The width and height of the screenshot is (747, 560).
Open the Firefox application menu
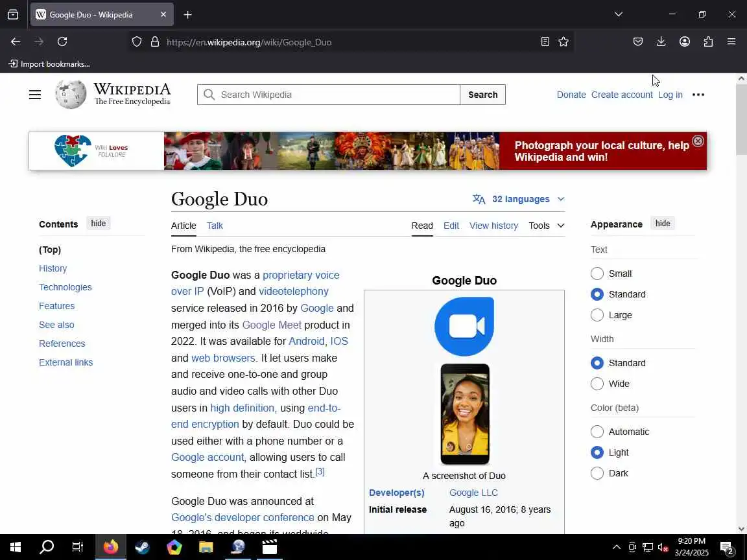pos(731,42)
